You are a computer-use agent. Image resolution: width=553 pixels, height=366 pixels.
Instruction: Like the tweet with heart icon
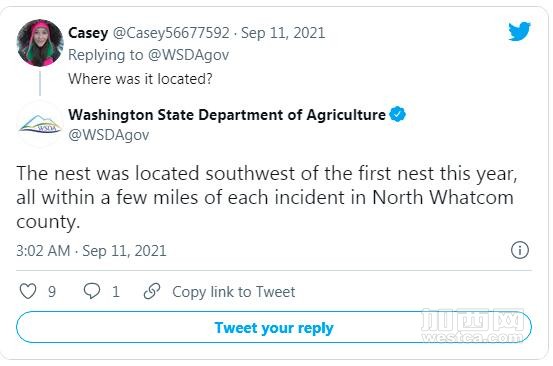click(x=28, y=292)
